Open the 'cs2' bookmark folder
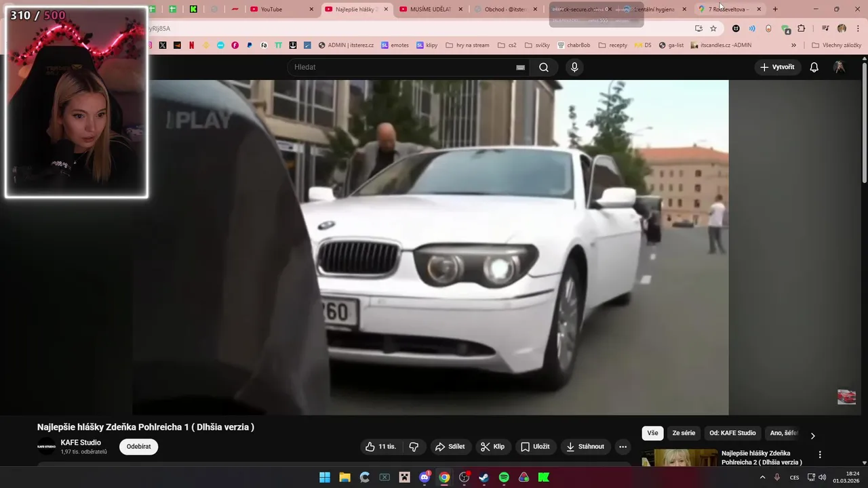 pos(507,45)
